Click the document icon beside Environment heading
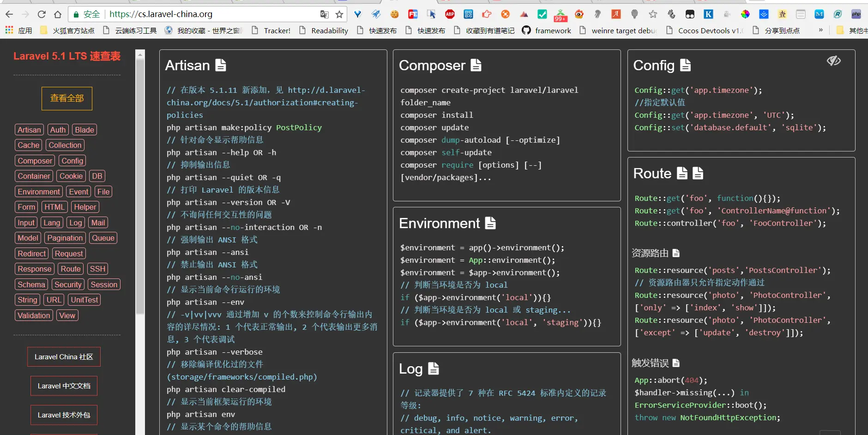The width and height of the screenshot is (868, 435). point(490,223)
